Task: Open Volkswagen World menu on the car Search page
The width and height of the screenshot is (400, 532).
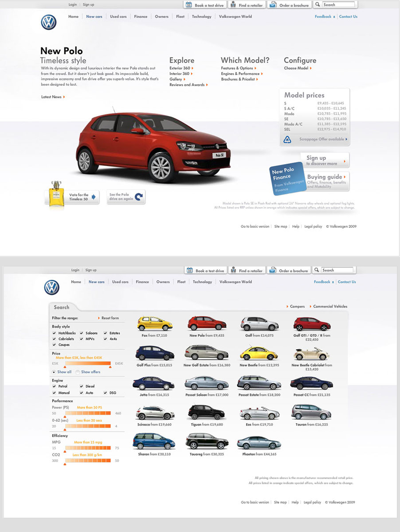Action: tap(236, 282)
